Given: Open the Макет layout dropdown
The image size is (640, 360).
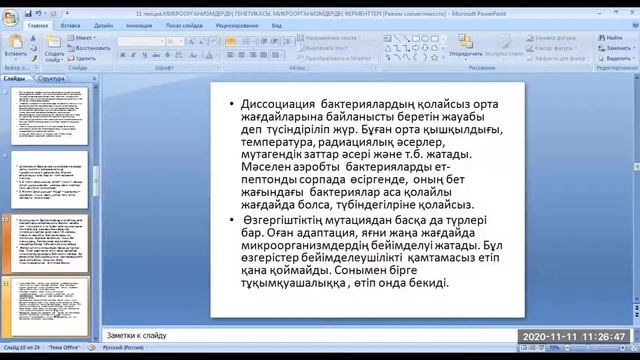Looking at the screenshot, I should [x=82, y=38].
